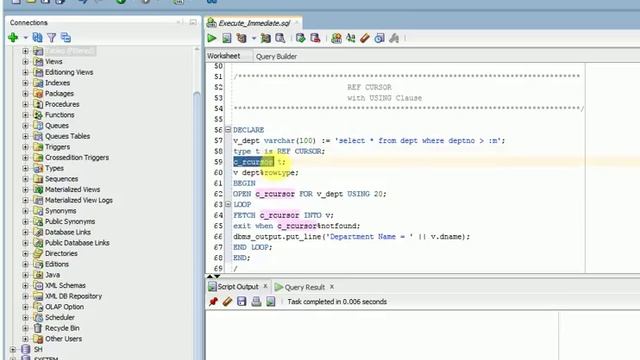
Task: Click the SQL Tuning Advisor icon
Action: pos(280,38)
